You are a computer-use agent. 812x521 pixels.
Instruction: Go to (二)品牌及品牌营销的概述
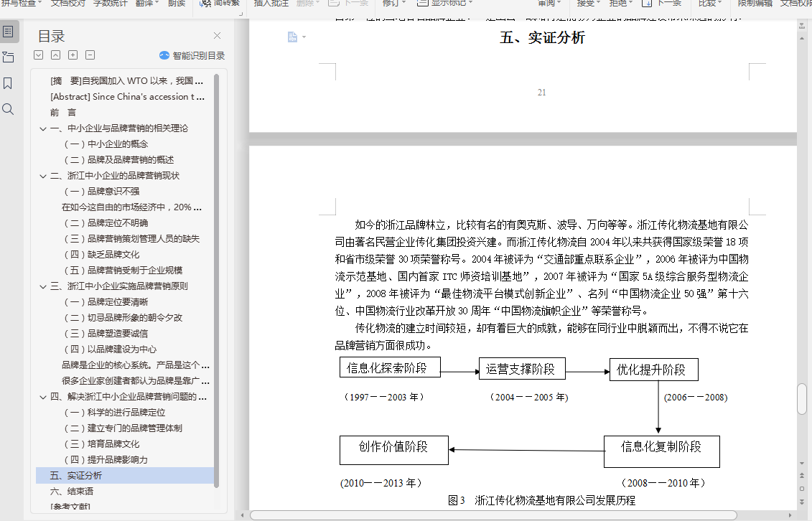[119, 160]
